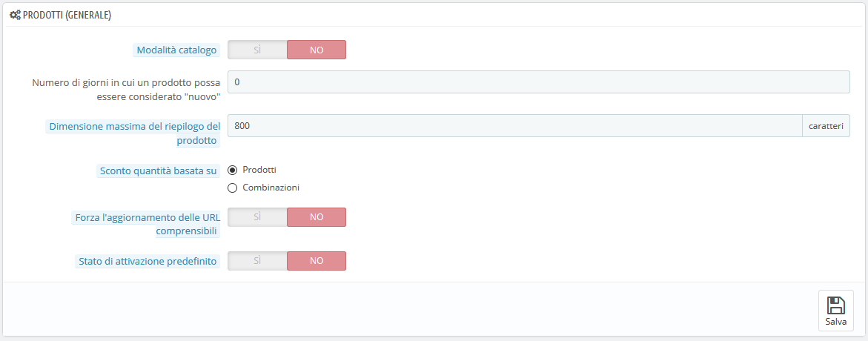Viewport: 868px width, 341px height.
Task: Click the Modalità catalogo label
Action: [x=177, y=50]
